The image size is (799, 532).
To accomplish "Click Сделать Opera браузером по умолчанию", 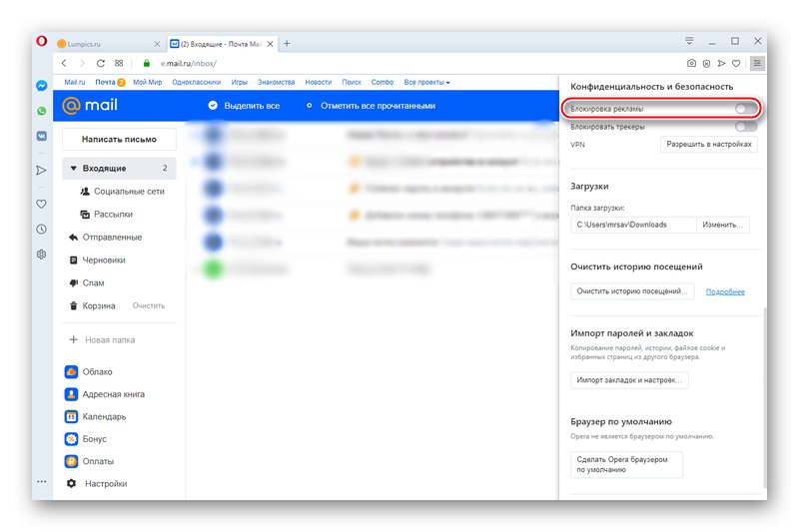I will (x=626, y=464).
